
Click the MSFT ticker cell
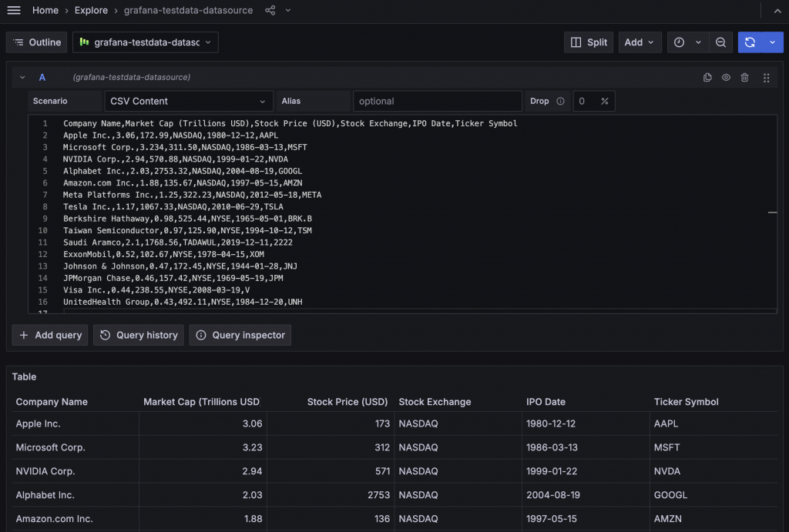713,447
